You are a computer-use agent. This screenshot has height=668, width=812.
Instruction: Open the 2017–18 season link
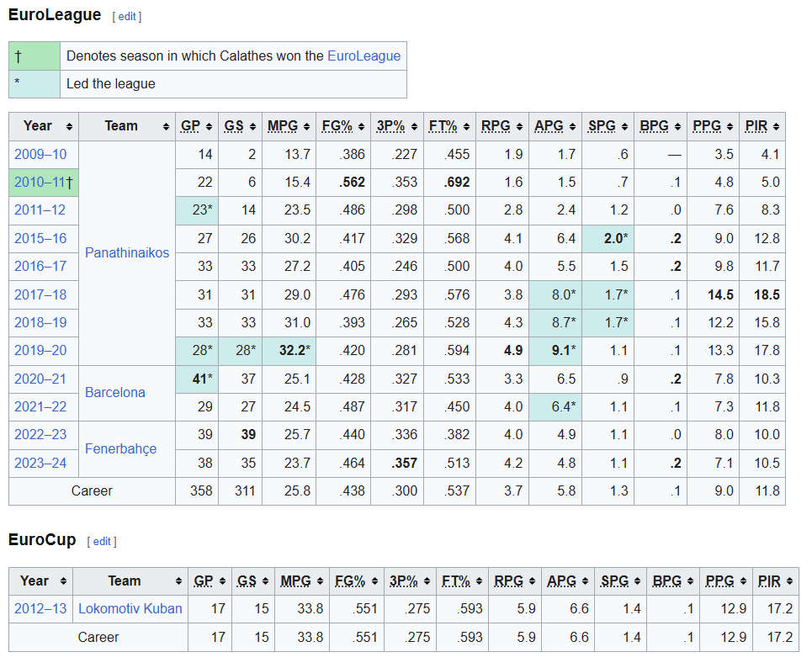pyautogui.click(x=40, y=295)
